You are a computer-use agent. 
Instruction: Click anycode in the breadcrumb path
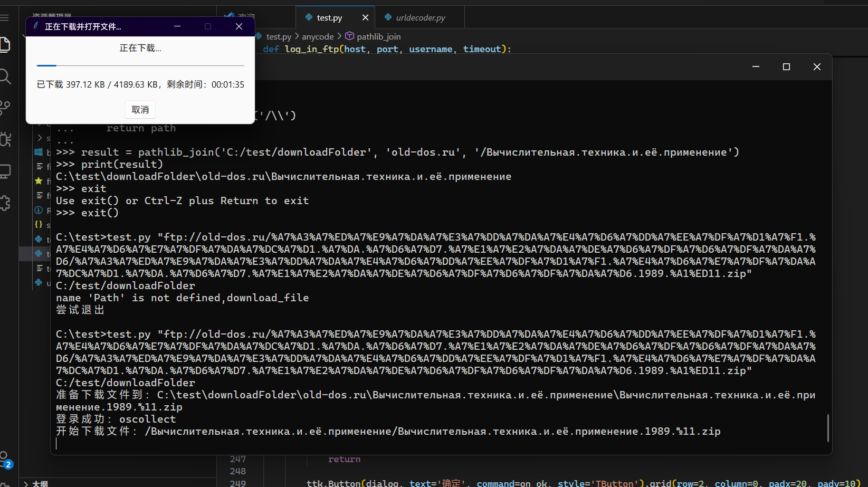pyautogui.click(x=318, y=36)
